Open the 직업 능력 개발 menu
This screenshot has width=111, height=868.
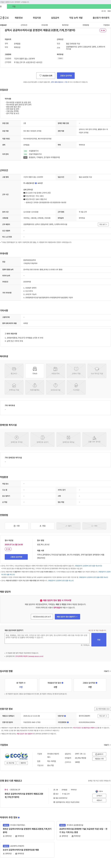pyautogui.click(x=76, y=18)
